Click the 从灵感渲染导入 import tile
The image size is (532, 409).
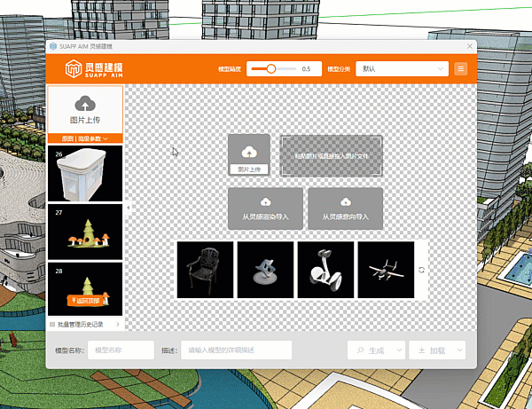coord(265,208)
